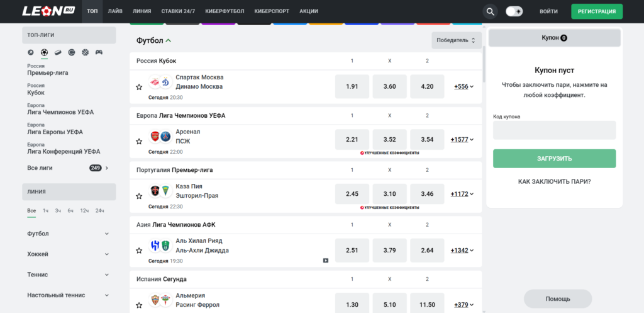The height and width of the screenshot is (313, 644).
Task: Expand +1172 markets for Каза Пия match
Action: click(x=462, y=194)
